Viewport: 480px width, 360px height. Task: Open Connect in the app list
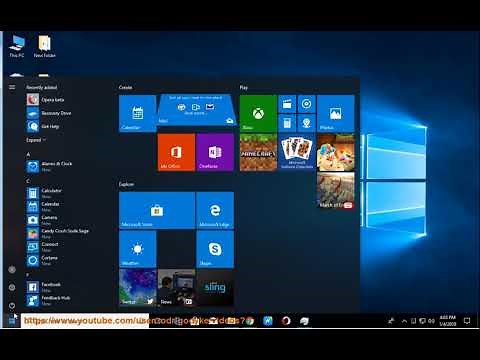point(67,247)
